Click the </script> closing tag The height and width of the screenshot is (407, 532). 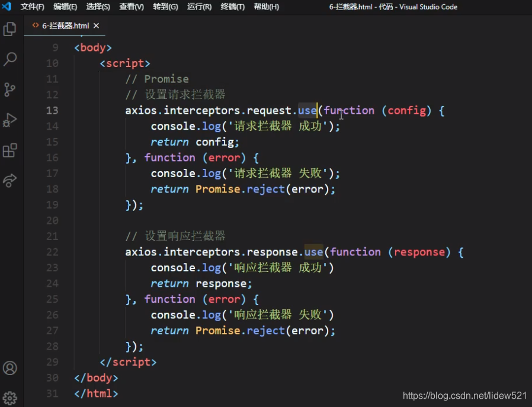point(128,362)
